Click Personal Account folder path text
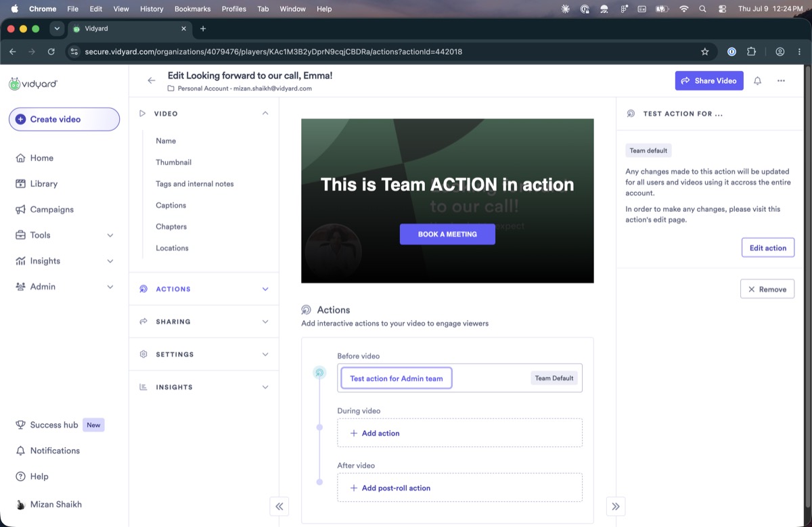This screenshot has width=812, height=527. coord(245,89)
